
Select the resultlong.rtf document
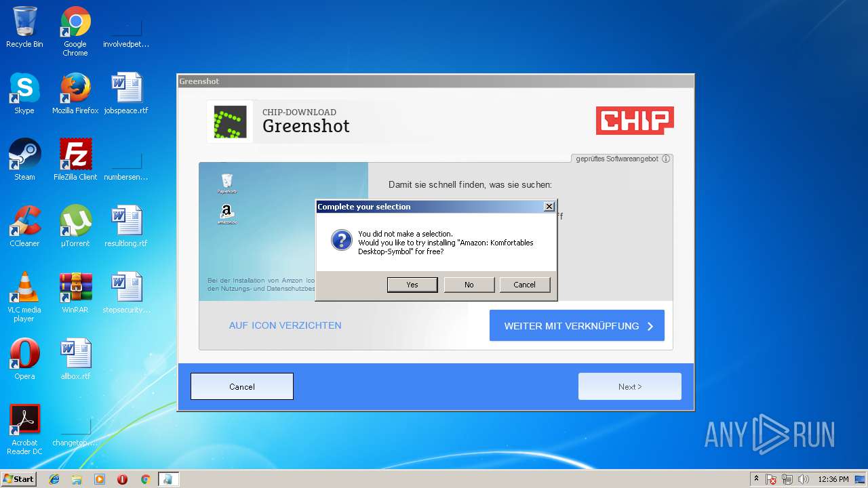coord(126,226)
